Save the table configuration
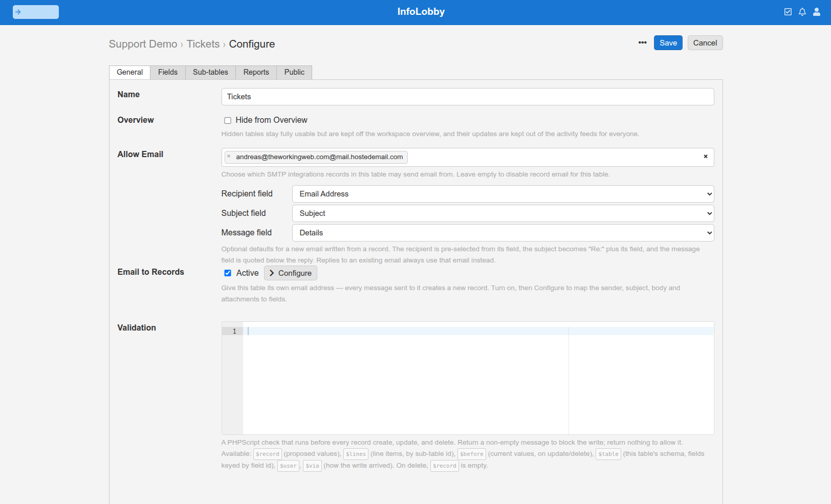Viewport: 831px width, 504px height. click(x=668, y=43)
